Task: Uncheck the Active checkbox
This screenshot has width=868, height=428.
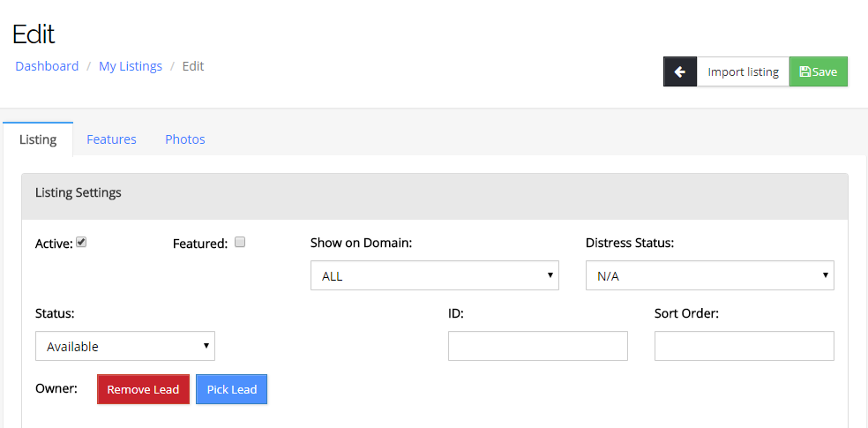Action: tap(81, 243)
